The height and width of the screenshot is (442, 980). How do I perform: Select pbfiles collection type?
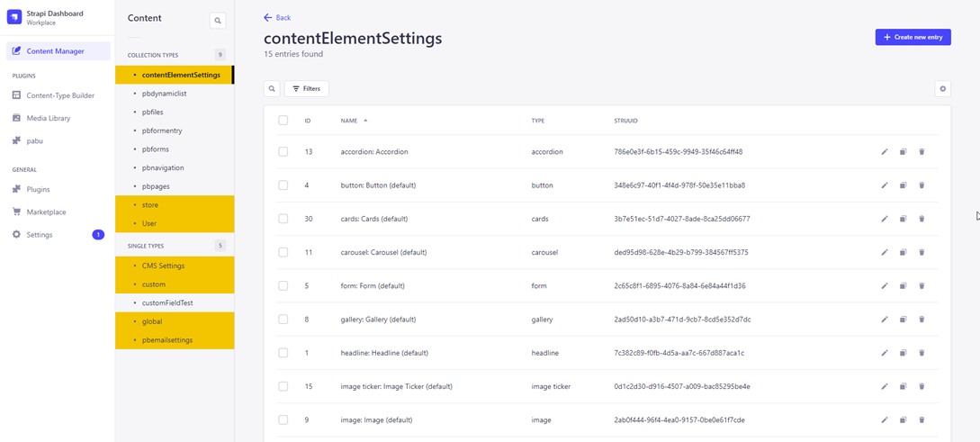point(175,112)
